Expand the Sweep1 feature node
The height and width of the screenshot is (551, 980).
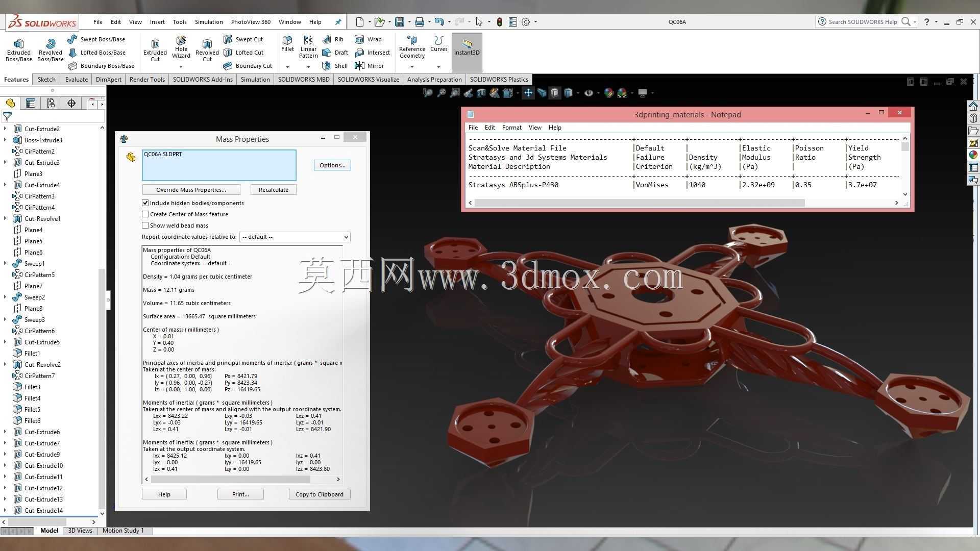coord(5,263)
